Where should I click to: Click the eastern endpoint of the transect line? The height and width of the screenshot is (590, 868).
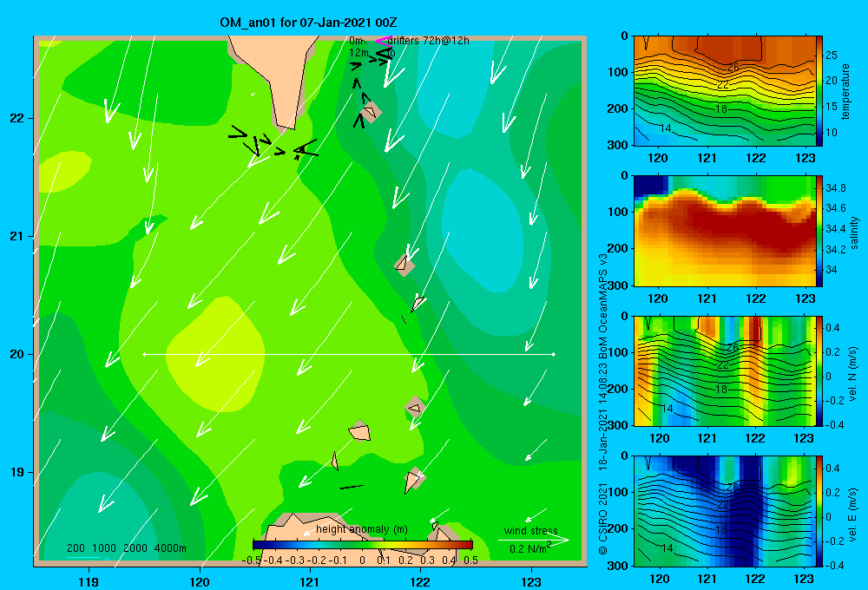[553, 354]
